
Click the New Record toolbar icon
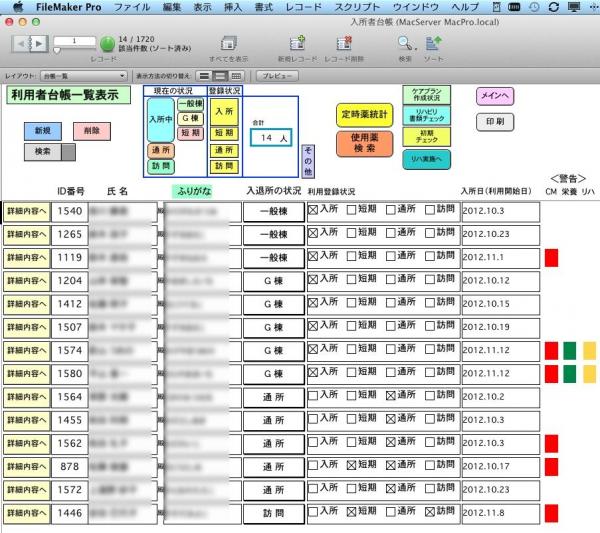click(x=296, y=43)
